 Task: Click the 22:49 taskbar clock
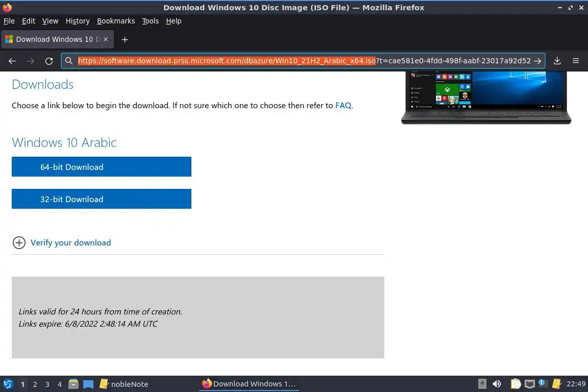(576, 384)
